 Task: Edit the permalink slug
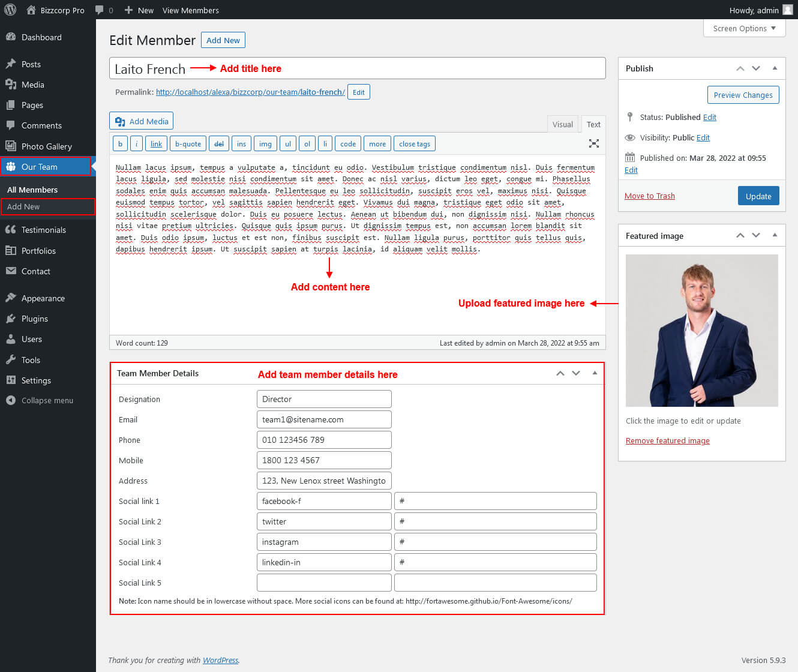[358, 92]
